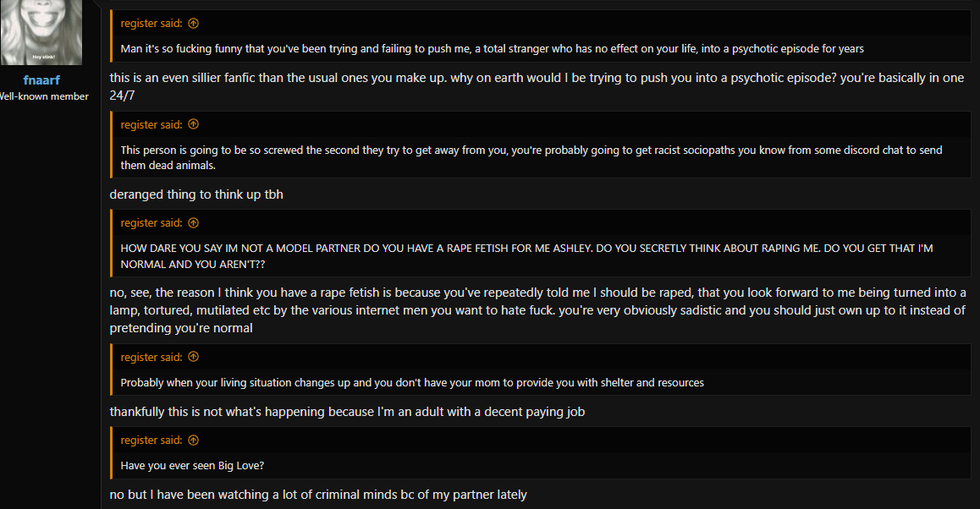The width and height of the screenshot is (980, 509).
Task: Open fnaarf's profile via username link
Action: pos(41,80)
